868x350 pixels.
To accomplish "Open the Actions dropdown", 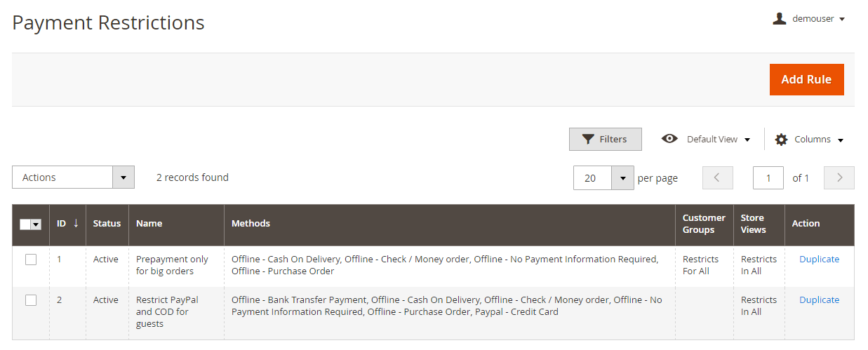I will click(x=73, y=177).
